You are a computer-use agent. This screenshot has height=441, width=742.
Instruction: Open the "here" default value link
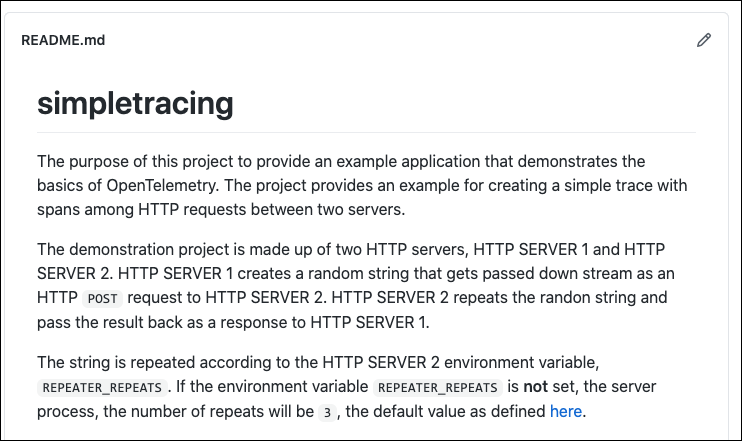click(x=565, y=411)
